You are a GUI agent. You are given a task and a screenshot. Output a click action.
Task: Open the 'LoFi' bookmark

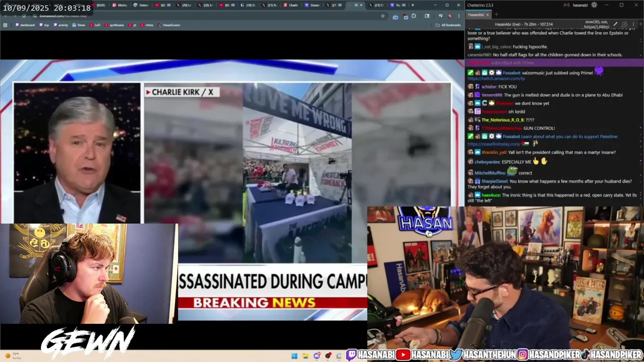(x=96, y=25)
